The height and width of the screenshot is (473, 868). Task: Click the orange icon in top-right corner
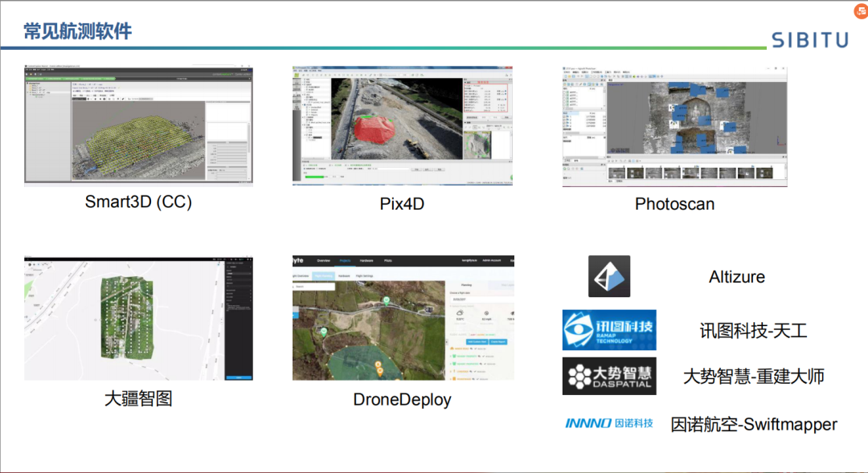(862, 11)
